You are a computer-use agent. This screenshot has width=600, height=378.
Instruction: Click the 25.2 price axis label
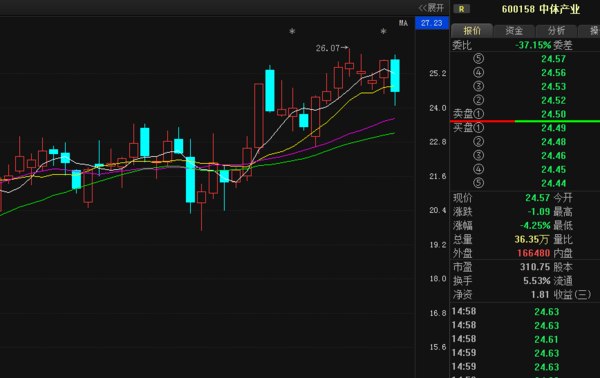coord(438,73)
